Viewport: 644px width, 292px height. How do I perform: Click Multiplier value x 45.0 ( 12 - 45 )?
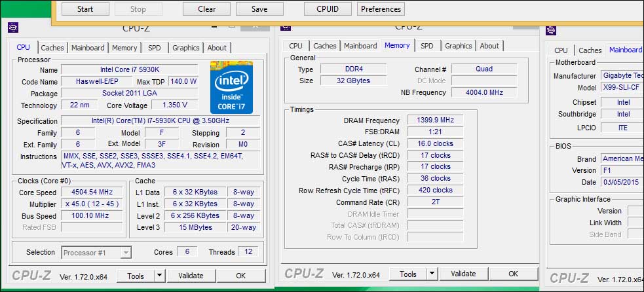coord(92,204)
